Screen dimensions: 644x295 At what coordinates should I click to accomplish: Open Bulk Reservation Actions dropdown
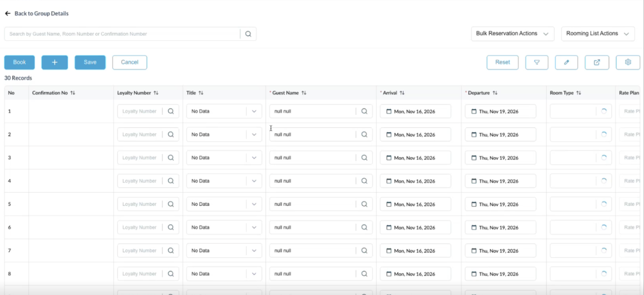512,34
